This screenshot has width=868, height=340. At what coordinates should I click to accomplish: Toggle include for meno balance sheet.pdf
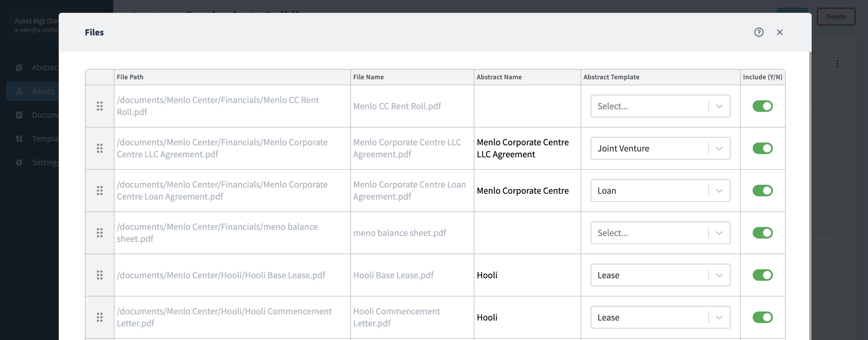point(762,233)
